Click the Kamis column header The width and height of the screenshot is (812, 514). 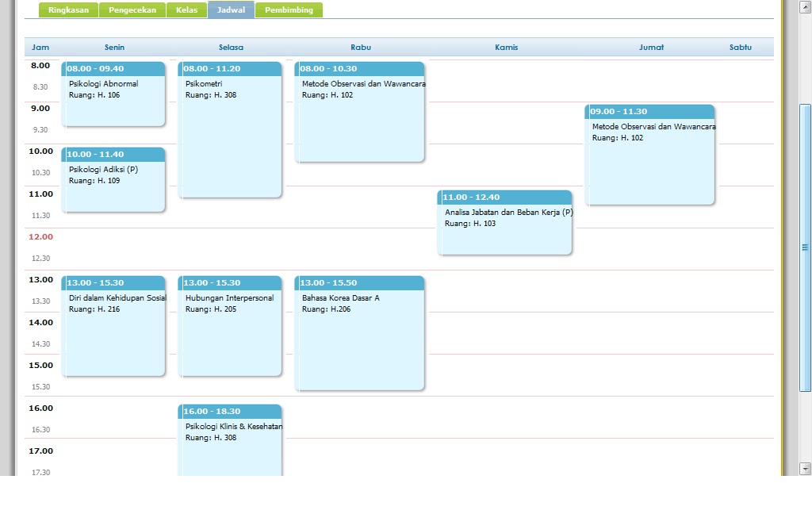coord(507,47)
